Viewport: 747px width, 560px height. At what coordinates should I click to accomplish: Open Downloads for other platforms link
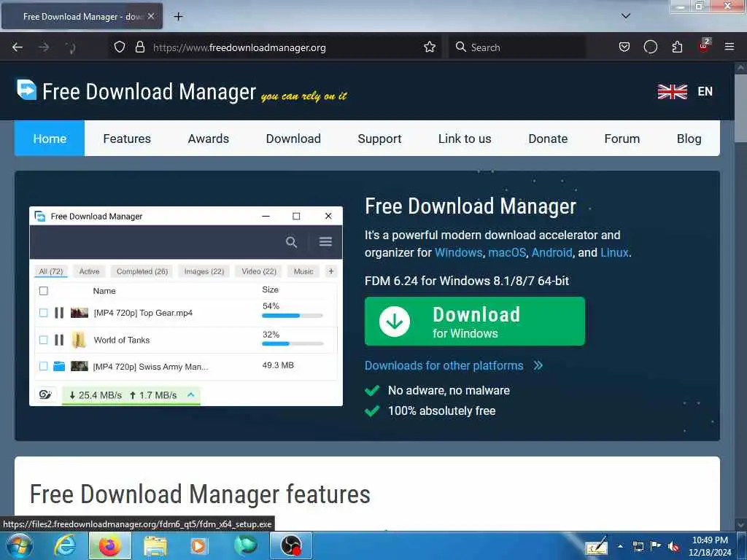tap(444, 366)
